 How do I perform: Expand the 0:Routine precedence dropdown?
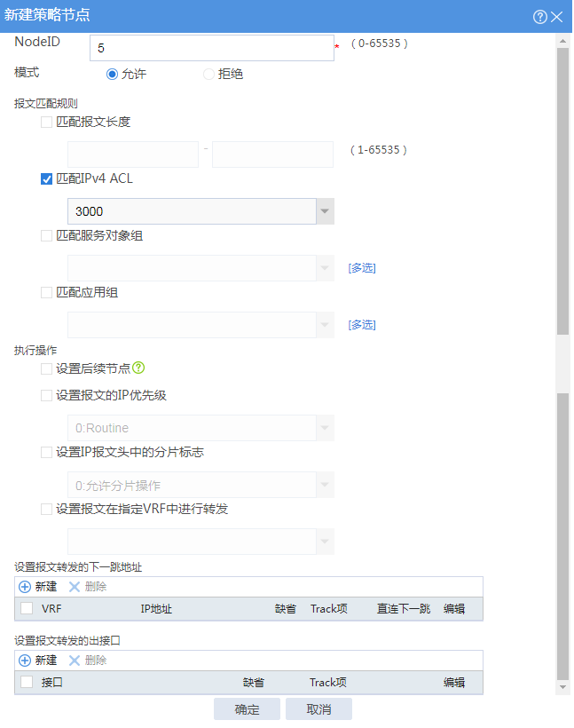tap(326, 428)
